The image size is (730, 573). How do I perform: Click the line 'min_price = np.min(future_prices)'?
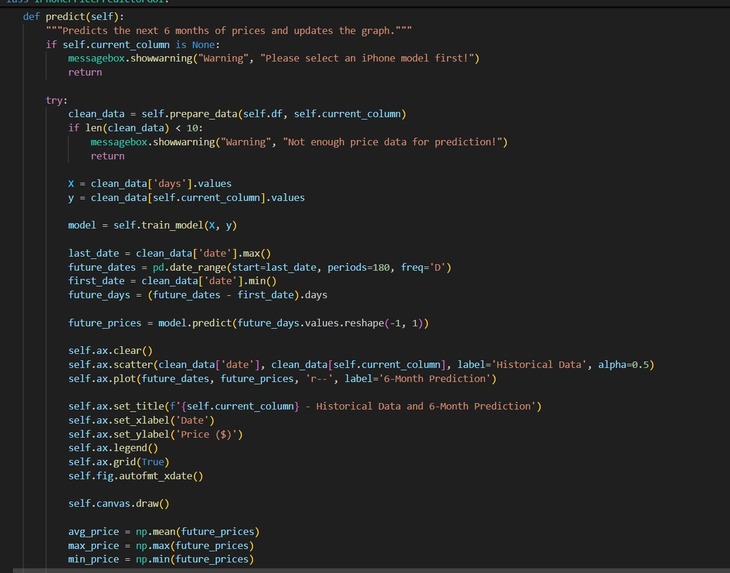click(x=161, y=559)
